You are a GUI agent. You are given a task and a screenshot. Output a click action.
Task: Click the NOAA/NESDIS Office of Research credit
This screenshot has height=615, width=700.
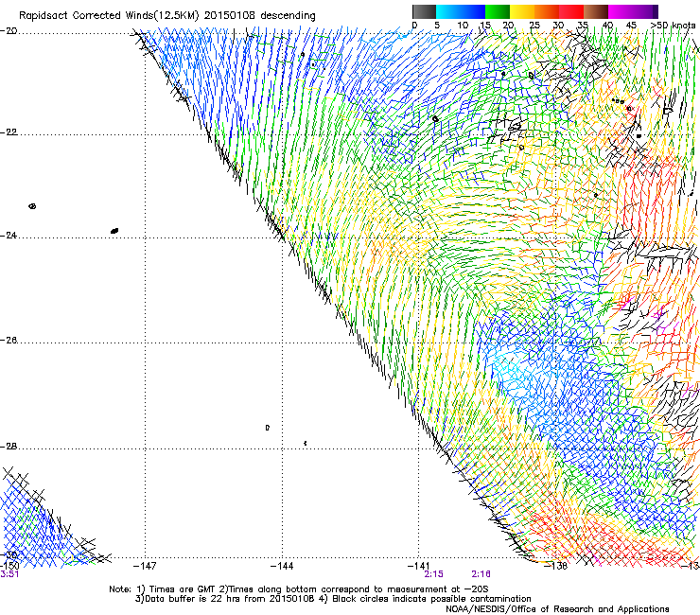point(557,609)
